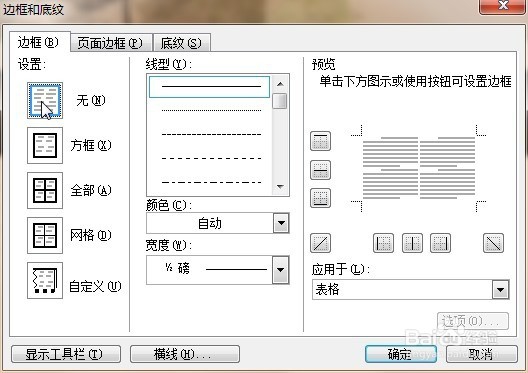Open the 底纹(S) tab
The height and width of the screenshot is (373, 528).
point(182,43)
